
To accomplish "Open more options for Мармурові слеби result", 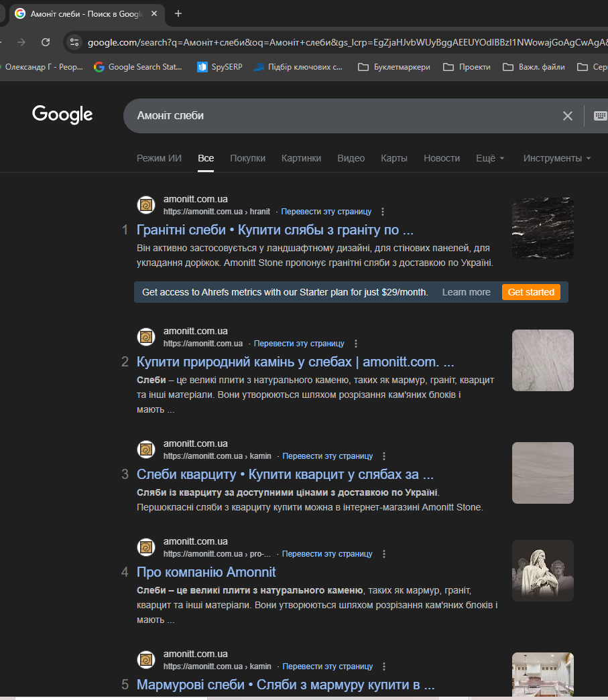I will tap(384, 667).
